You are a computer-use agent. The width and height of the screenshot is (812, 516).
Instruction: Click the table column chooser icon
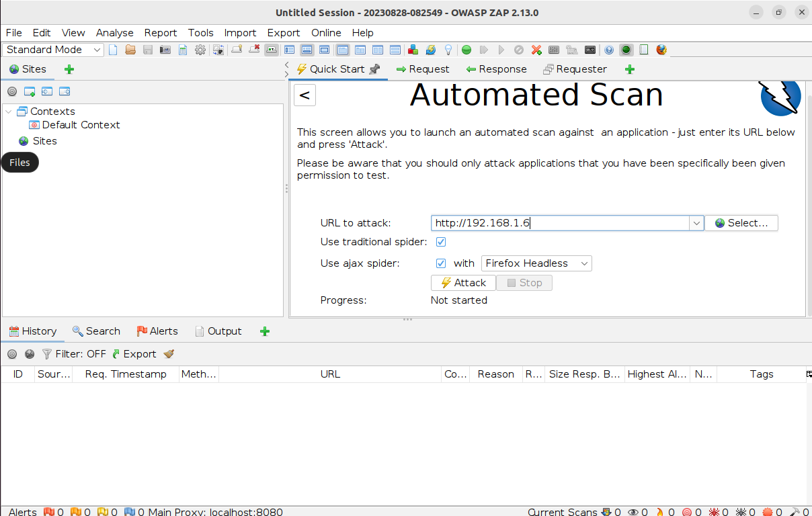coord(809,374)
